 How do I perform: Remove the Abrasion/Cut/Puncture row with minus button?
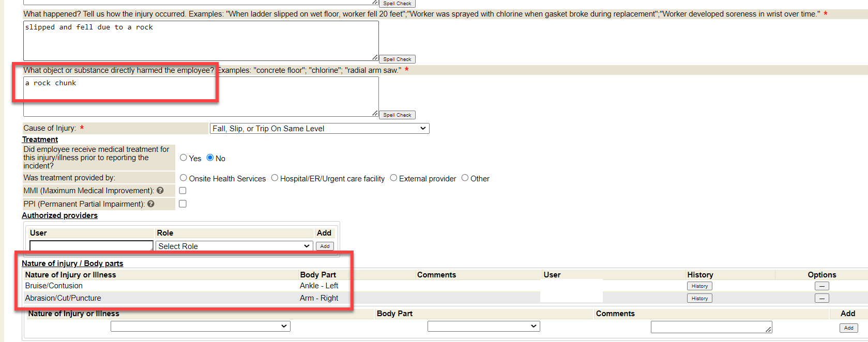pyautogui.click(x=821, y=299)
